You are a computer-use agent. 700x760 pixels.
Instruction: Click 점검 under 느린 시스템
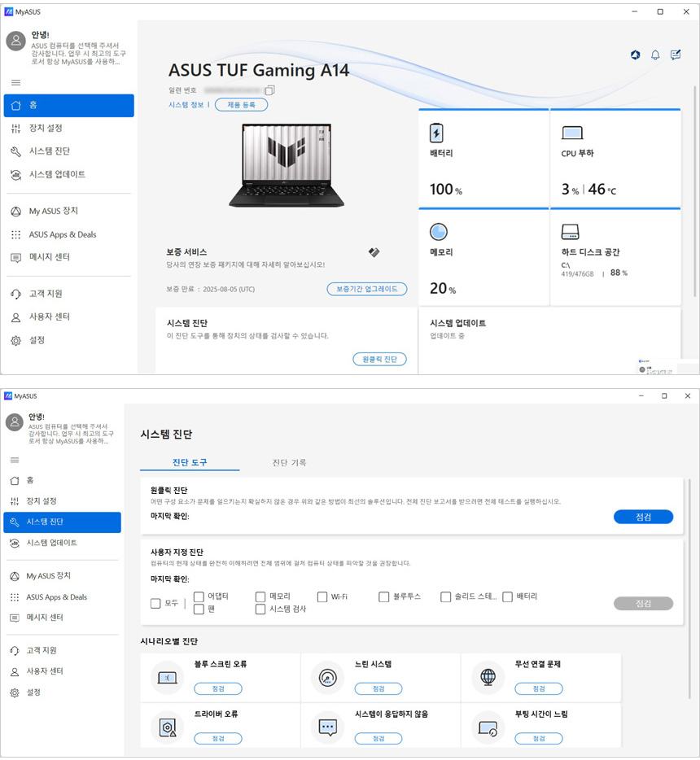378,688
